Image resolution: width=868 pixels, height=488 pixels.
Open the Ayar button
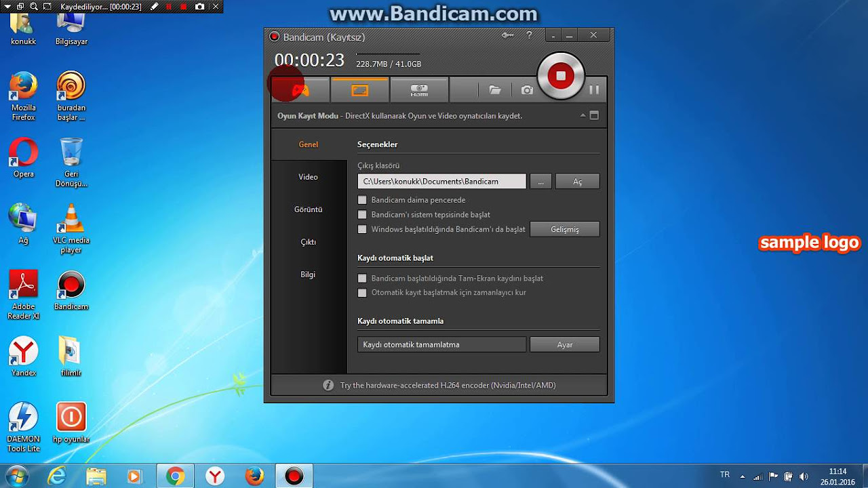[x=565, y=344]
